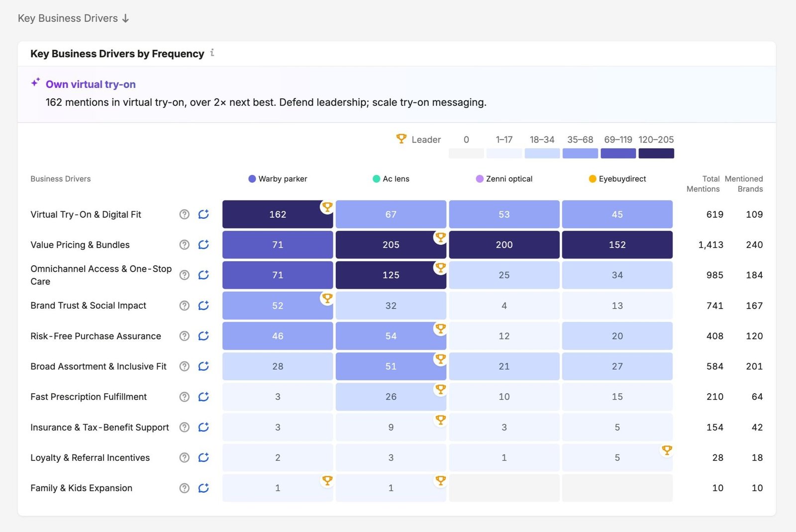The height and width of the screenshot is (532, 796).
Task: Click the Eyebuydirect 152 cell
Action: pos(617,245)
